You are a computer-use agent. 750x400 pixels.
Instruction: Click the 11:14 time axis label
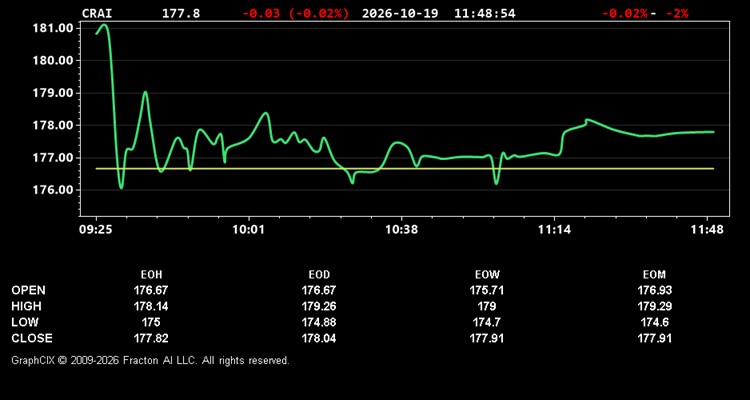coord(554,230)
